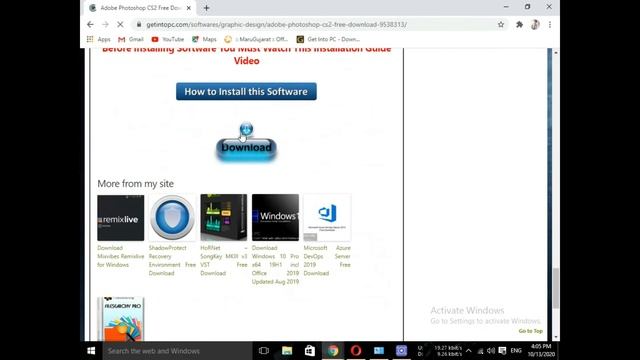640x360 pixels.
Task: Open the YouTube bookmark
Action: 168,39
